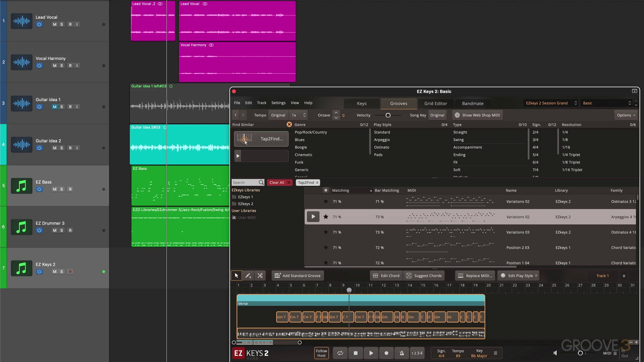Open the 1x tempo multiplier dropdown
This screenshot has width=644, height=362.
pos(299,115)
